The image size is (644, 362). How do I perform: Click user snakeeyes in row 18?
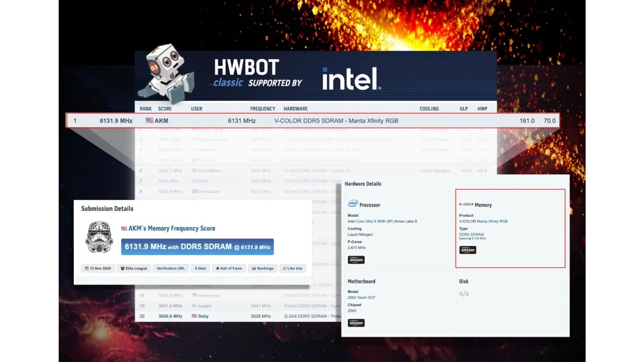click(209, 295)
